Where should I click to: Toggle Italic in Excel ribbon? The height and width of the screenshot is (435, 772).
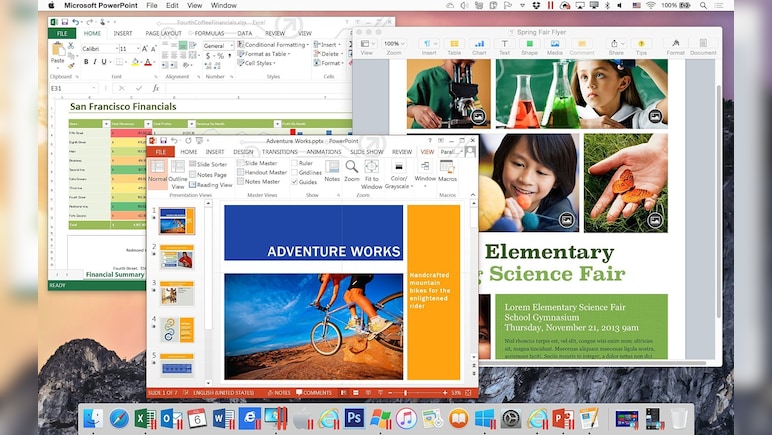[x=95, y=62]
